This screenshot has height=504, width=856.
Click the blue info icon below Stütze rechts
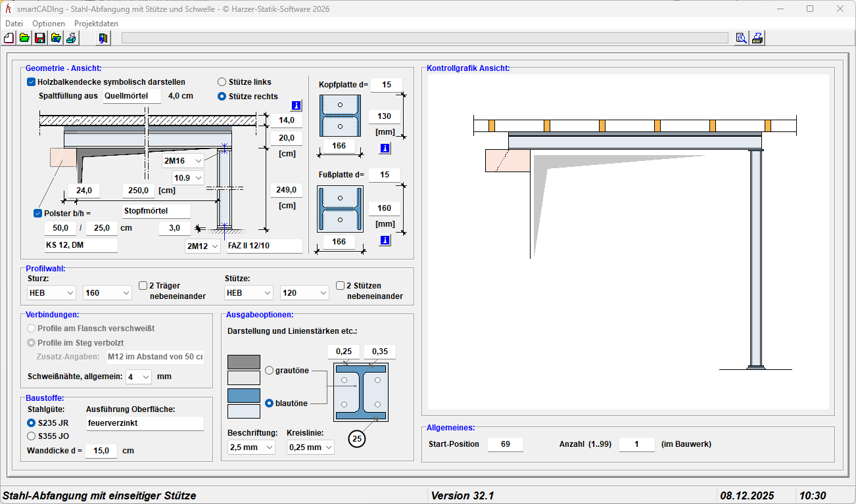(x=296, y=106)
